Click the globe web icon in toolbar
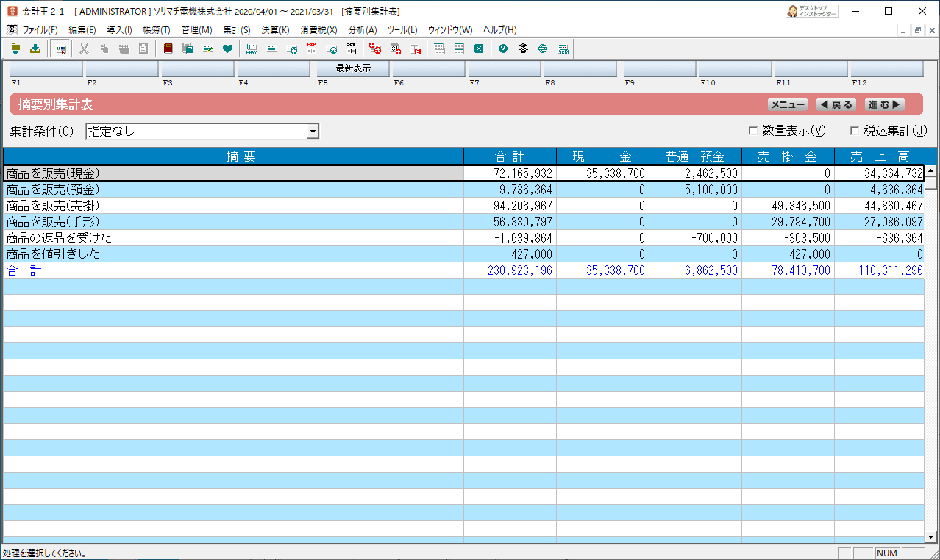Viewport: 940px width, 560px height. (x=543, y=49)
